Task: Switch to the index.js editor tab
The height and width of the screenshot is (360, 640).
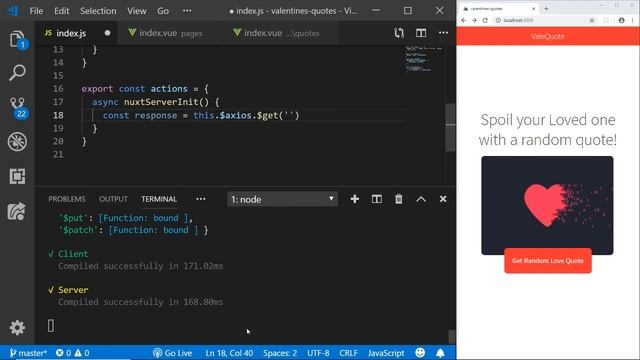Action: coord(76,33)
